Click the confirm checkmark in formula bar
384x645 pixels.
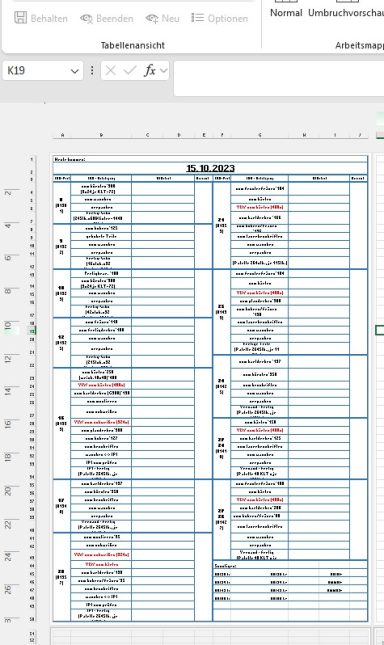[130, 71]
